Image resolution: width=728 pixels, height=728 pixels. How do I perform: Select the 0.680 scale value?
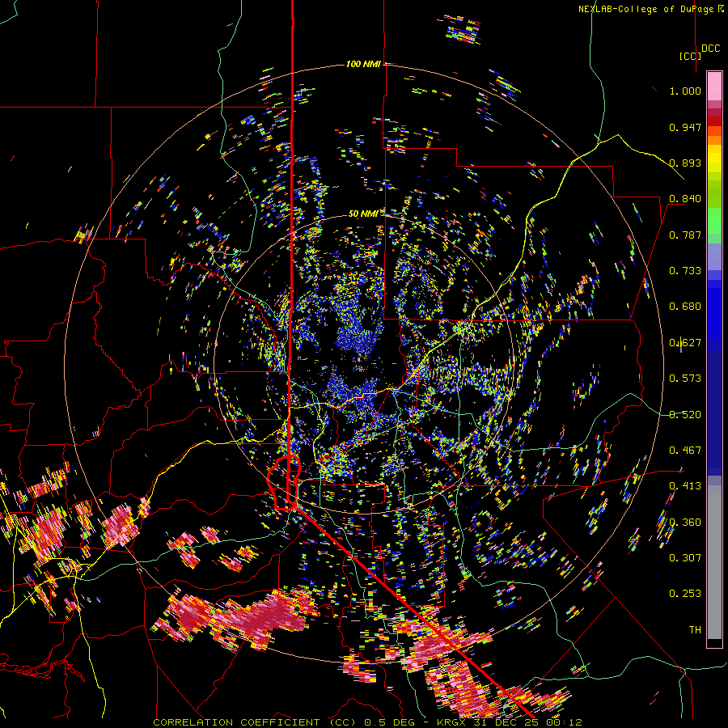pos(685,307)
